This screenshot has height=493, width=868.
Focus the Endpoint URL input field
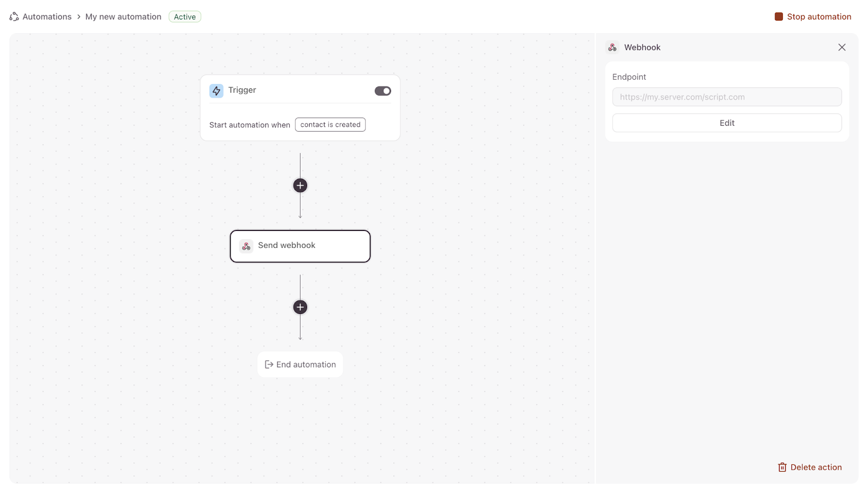[x=726, y=97]
